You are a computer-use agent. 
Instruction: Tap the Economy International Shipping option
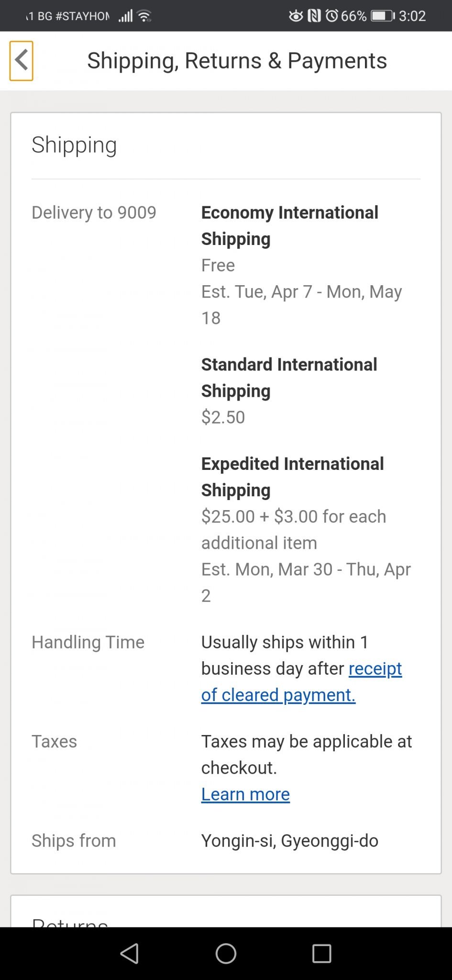pos(289,225)
